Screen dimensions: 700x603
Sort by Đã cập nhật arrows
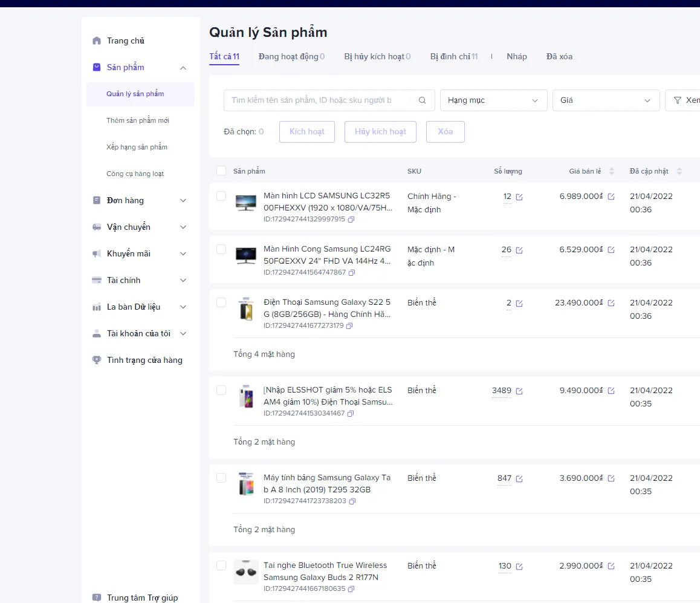(679, 171)
